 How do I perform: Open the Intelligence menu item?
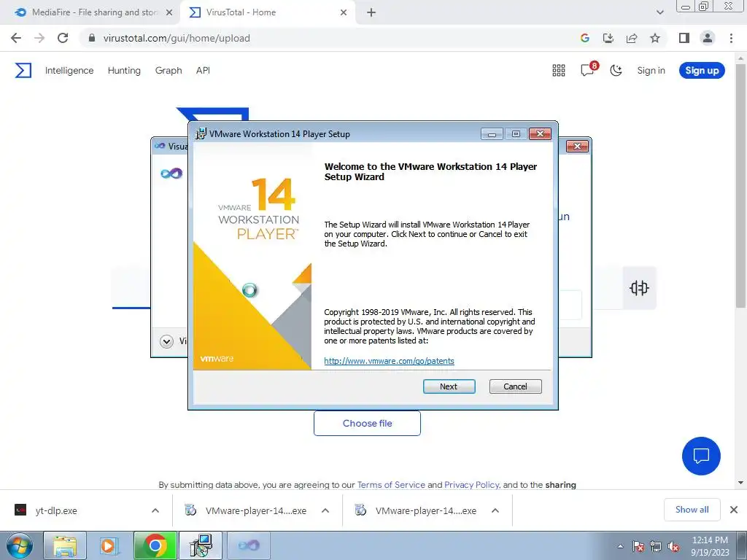pyautogui.click(x=69, y=71)
